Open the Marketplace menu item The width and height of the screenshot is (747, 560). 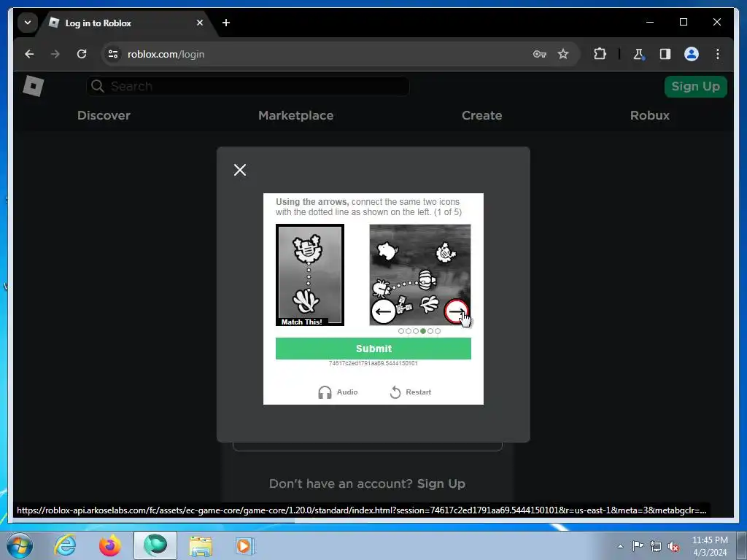tap(296, 115)
